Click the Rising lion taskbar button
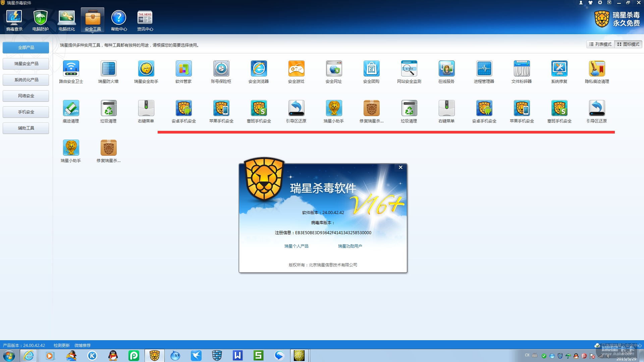 (x=155, y=356)
